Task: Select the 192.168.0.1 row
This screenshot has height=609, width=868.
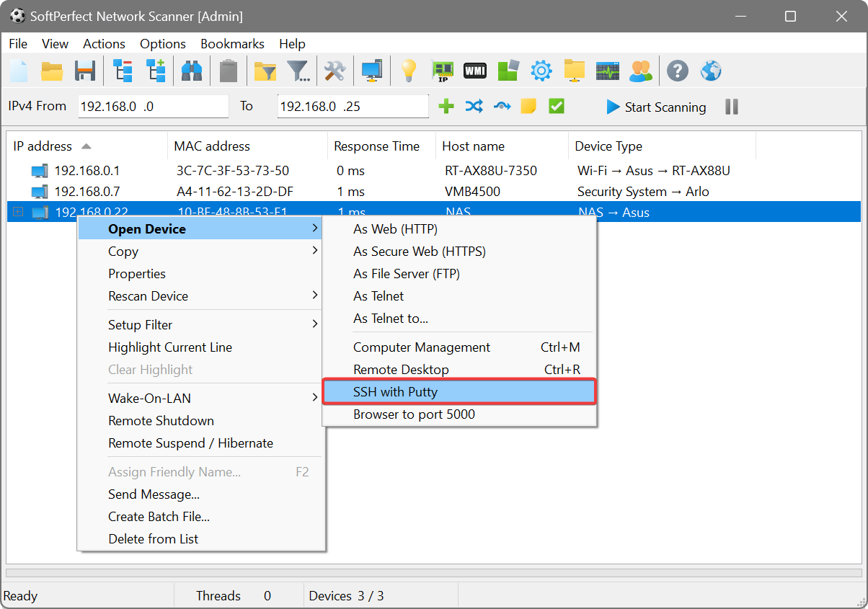Action: pyautogui.click(x=433, y=171)
